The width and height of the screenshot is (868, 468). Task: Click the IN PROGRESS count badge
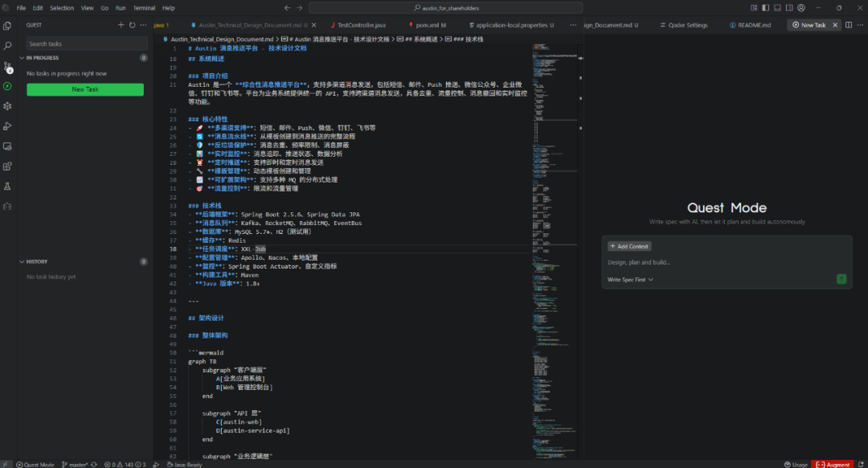click(143, 58)
